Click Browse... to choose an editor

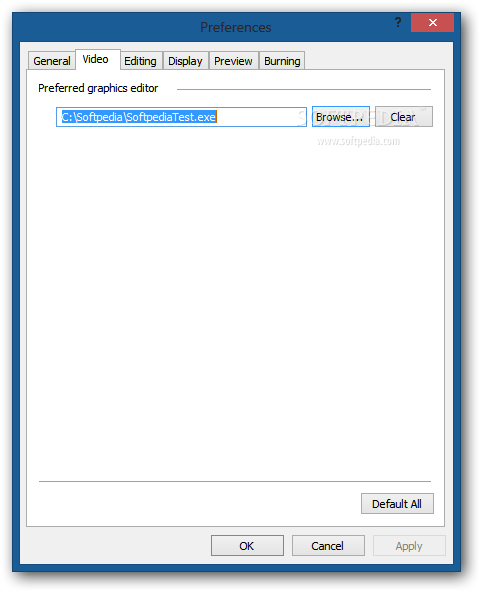coord(341,117)
